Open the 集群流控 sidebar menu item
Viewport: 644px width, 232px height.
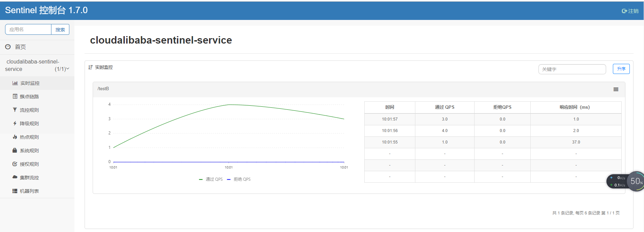pos(37,178)
